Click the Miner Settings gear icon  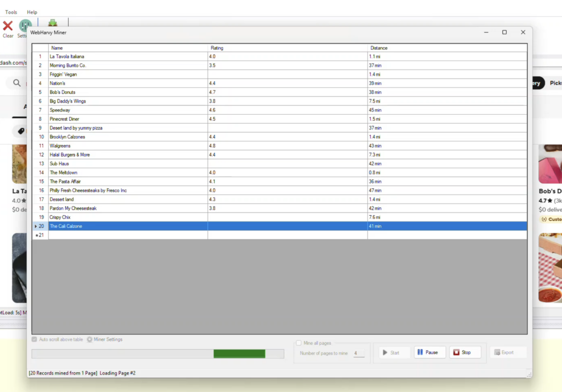coord(89,339)
